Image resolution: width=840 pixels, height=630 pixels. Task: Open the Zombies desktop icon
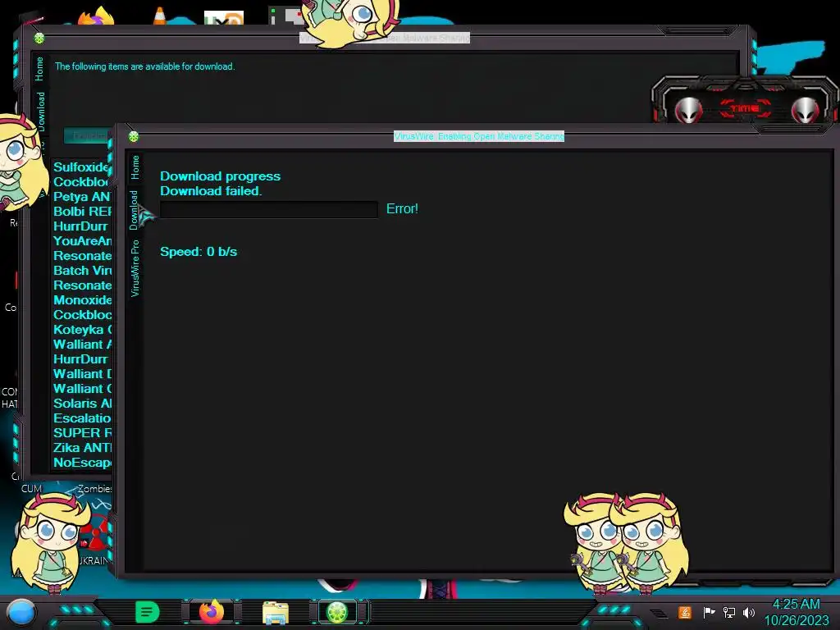pos(94,489)
